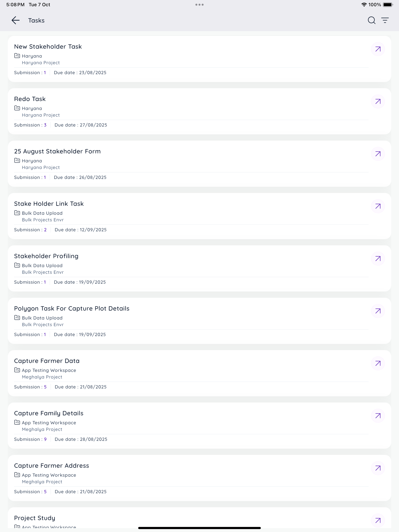Viewport: 399px width, 532px height.
Task: Tap the Project Study arrow icon
Action: (378, 521)
